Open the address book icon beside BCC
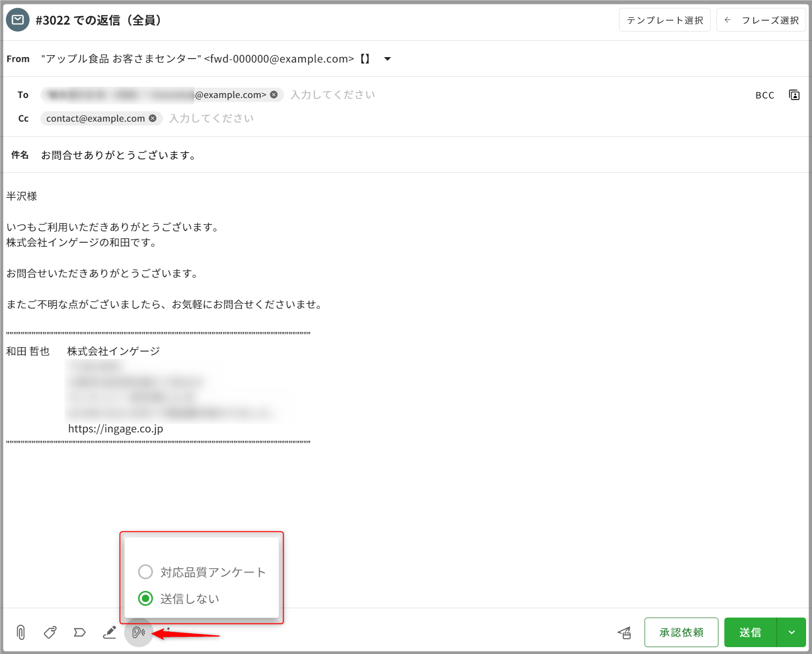The image size is (812, 654). pyautogui.click(x=794, y=95)
